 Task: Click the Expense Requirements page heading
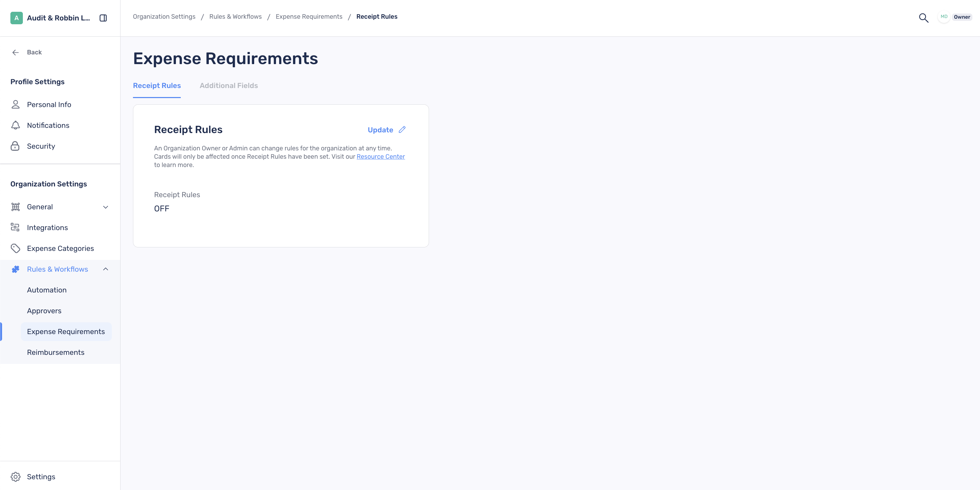225,58
